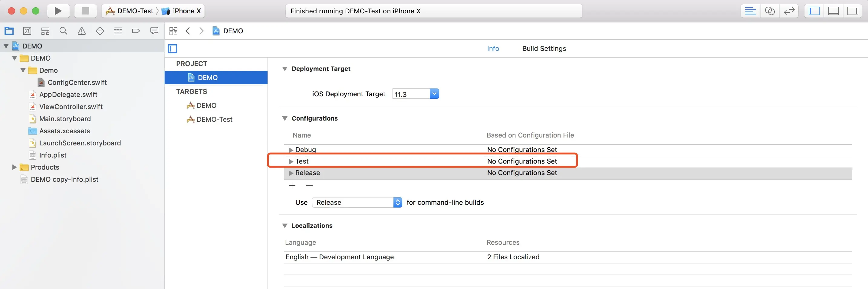Viewport: 868px width, 289px height.
Task: Open the Find navigator (magnifier icon)
Action: pos(63,31)
